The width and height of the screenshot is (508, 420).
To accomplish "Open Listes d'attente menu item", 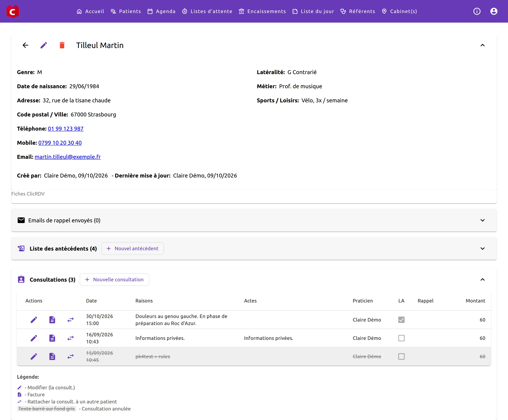I will pyautogui.click(x=207, y=11).
